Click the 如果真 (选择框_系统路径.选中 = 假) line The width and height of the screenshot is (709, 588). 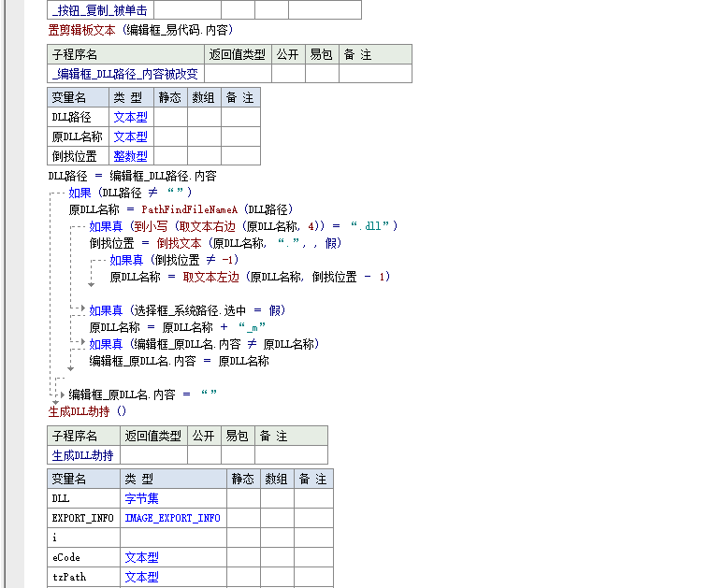tap(187, 311)
